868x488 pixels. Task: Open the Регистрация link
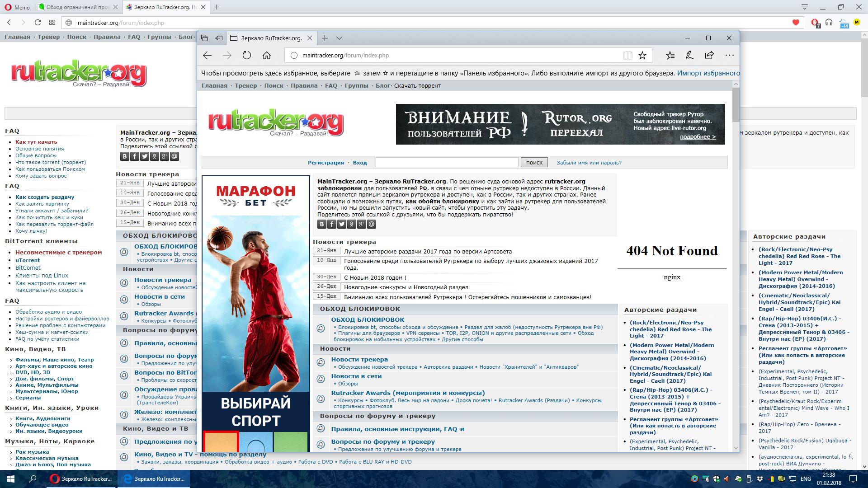pos(325,163)
